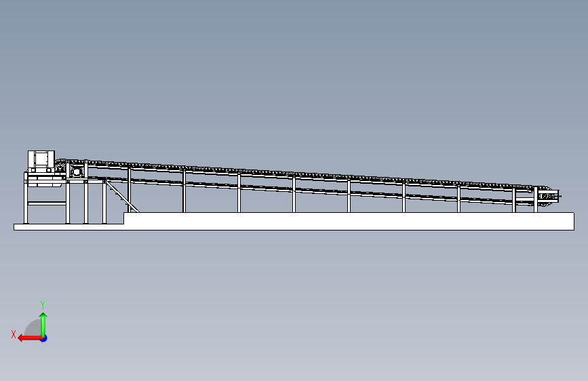Click the blue Z axis ball at triad origin

click(x=44, y=338)
